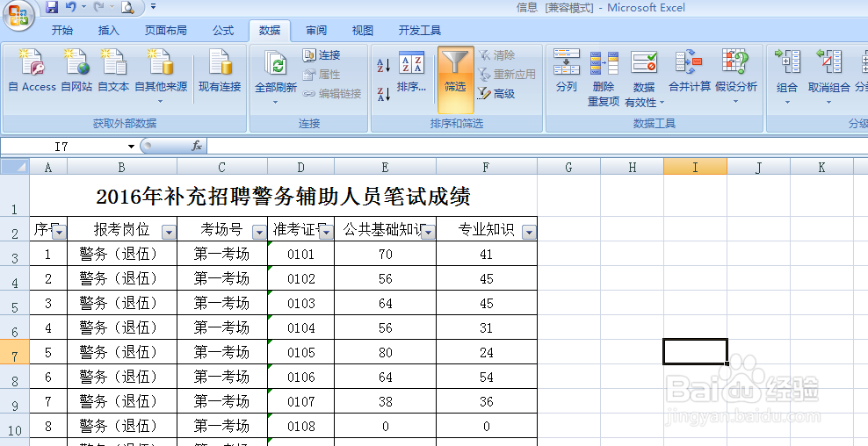Switch to the 视图 tab
Image resolution: width=868 pixels, height=446 pixels.
coord(363,31)
